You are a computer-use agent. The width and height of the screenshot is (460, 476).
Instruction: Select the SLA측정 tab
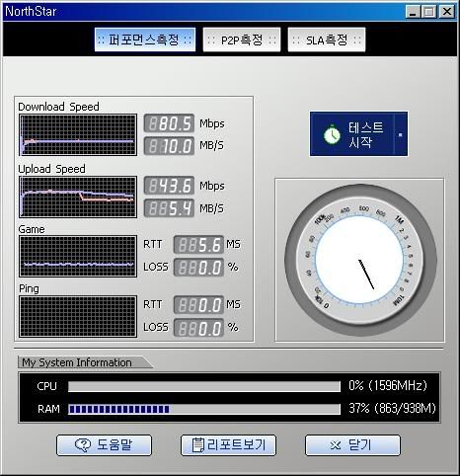[327, 40]
